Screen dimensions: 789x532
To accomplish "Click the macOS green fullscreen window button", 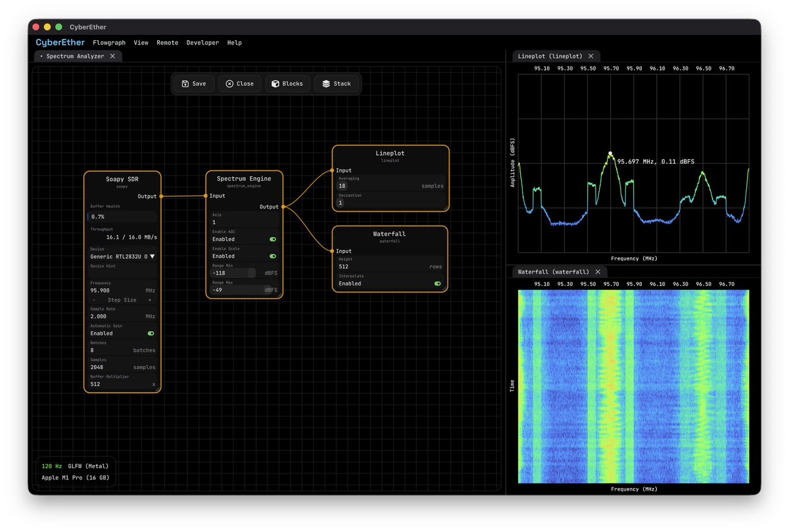I will click(59, 27).
